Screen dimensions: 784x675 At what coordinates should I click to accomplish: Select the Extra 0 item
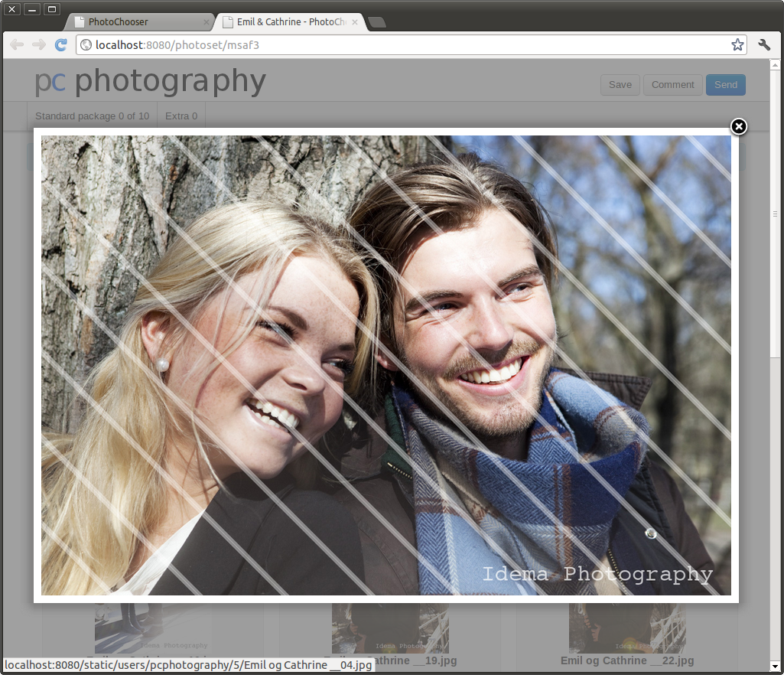(x=181, y=116)
